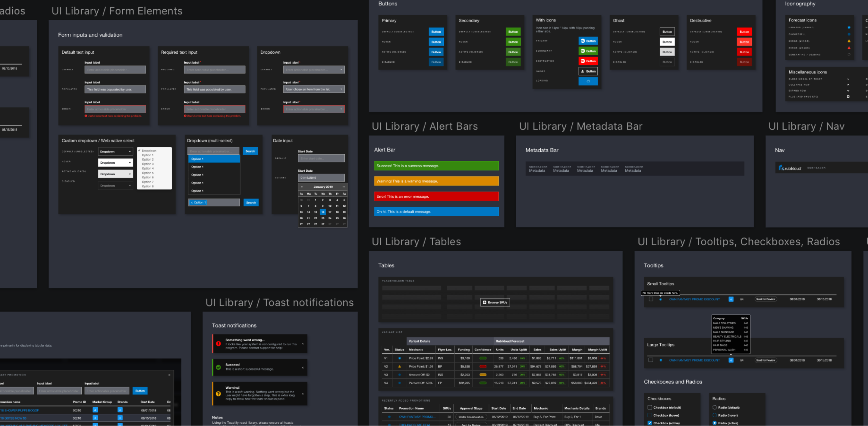Image resolution: width=868 pixels, height=426 pixels.
Task: Click the Error (Minor) yellow warning icon
Action: click(848, 41)
